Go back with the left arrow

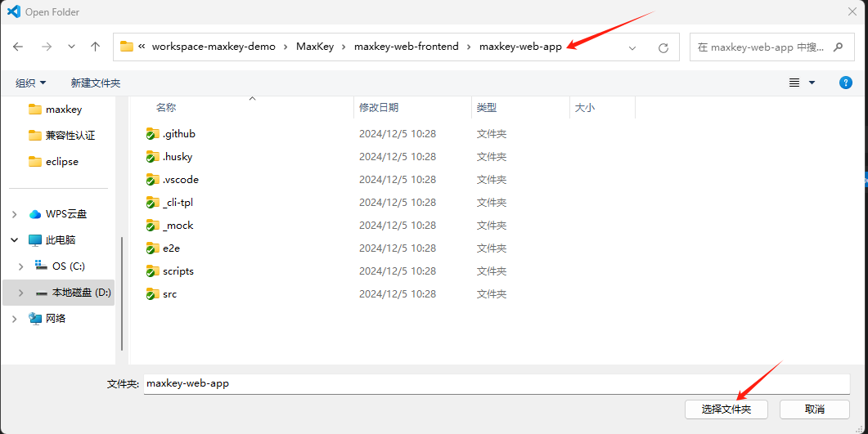18,47
